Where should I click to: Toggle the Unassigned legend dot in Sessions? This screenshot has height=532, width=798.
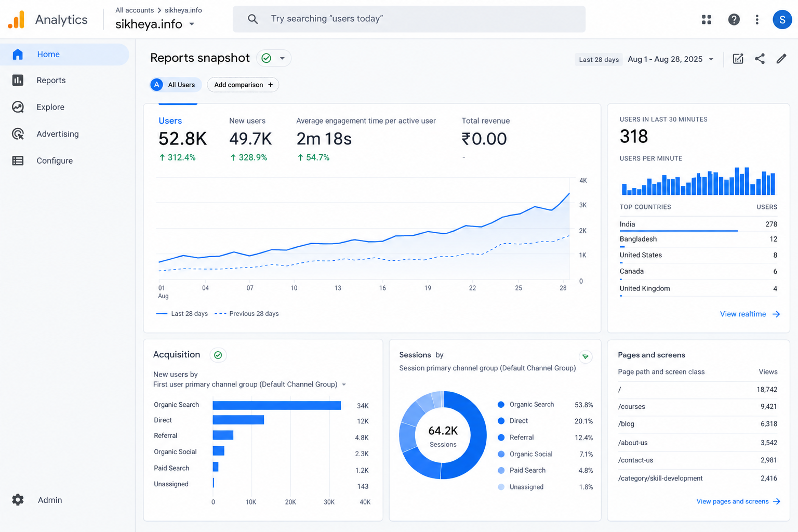501,487
